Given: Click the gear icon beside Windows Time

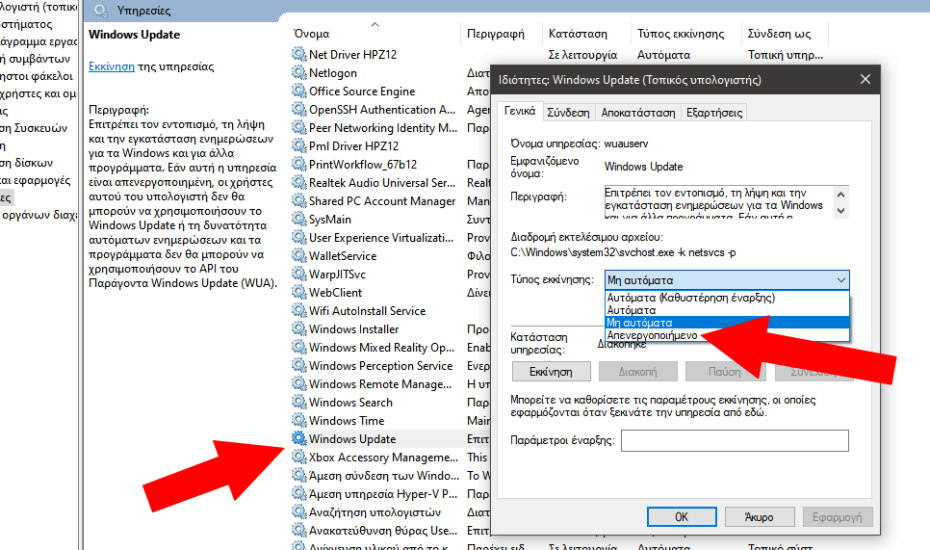Looking at the screenshot, I should [299, 420].
